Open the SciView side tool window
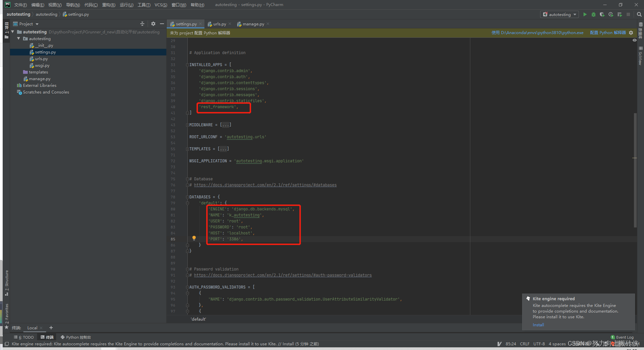The height and width of the screenshot is (350, 644). [x=640, y=56]
